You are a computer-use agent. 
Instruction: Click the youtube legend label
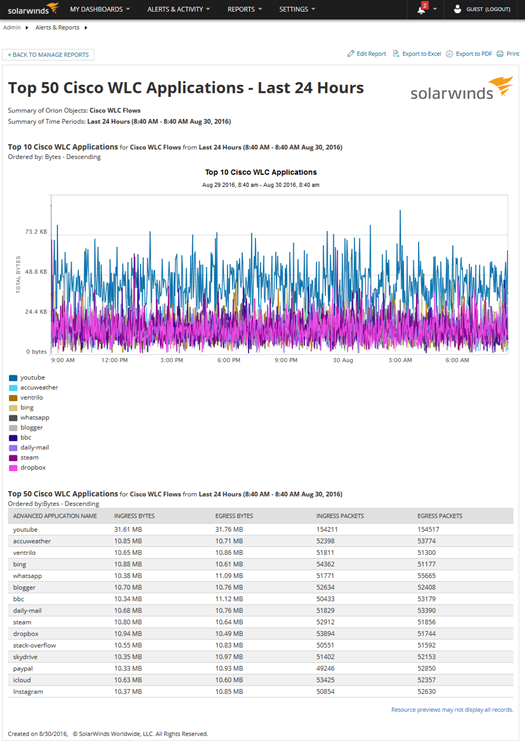[x=32, y=378]
